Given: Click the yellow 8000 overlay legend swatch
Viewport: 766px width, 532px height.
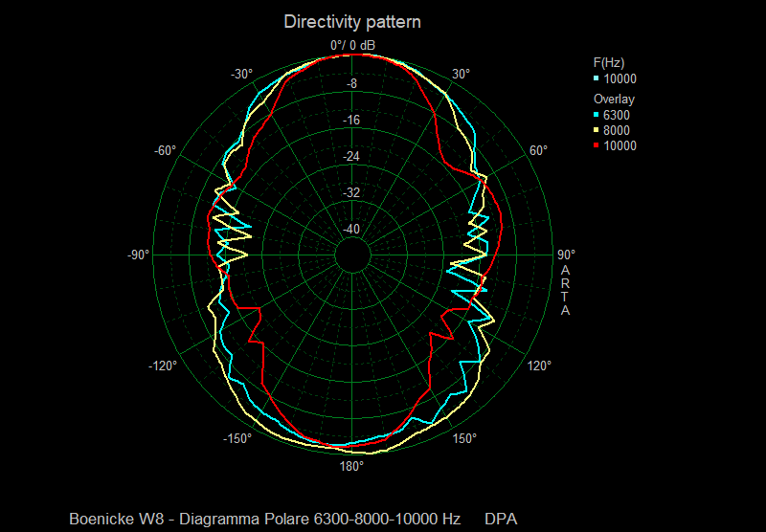Looking at the screenshot, I should pos(597,131).
